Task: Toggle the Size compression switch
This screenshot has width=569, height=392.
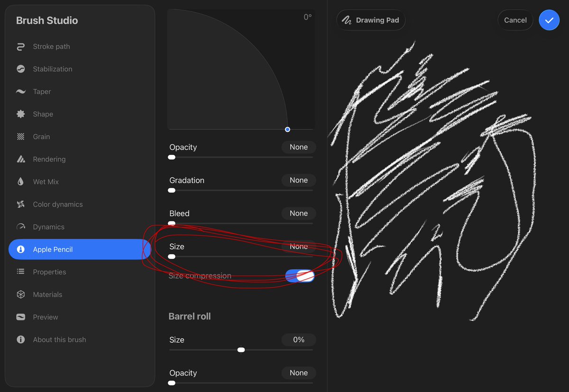Action: click(300, 276)
